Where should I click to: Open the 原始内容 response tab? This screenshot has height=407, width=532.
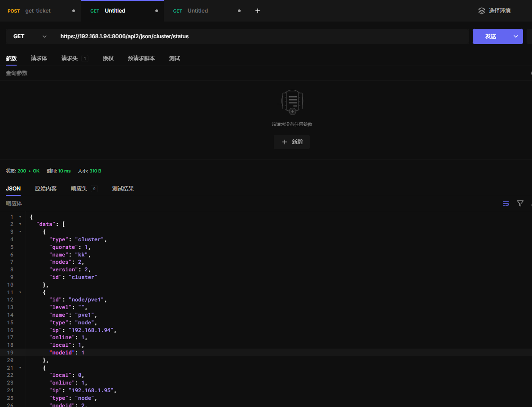coord(46,189)
